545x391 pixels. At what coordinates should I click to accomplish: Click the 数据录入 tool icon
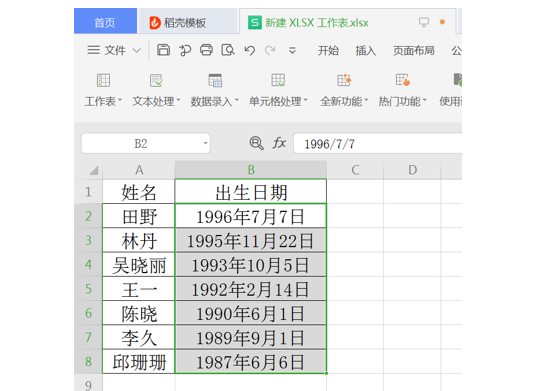215,80
